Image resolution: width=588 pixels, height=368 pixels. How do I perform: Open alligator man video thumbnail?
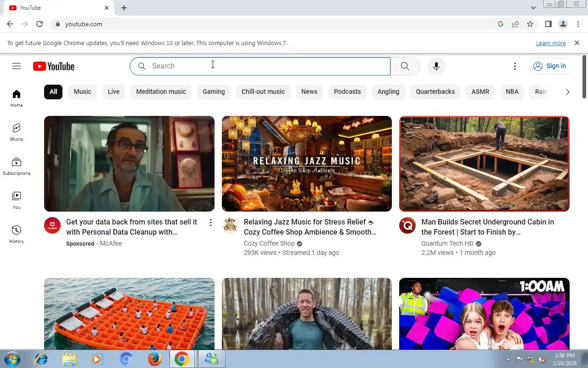click(307, 314)
